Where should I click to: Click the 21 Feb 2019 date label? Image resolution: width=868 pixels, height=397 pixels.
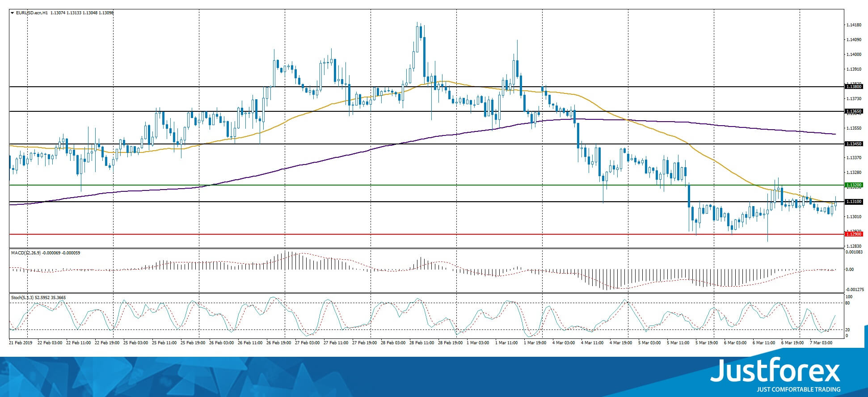click(21, 343)
